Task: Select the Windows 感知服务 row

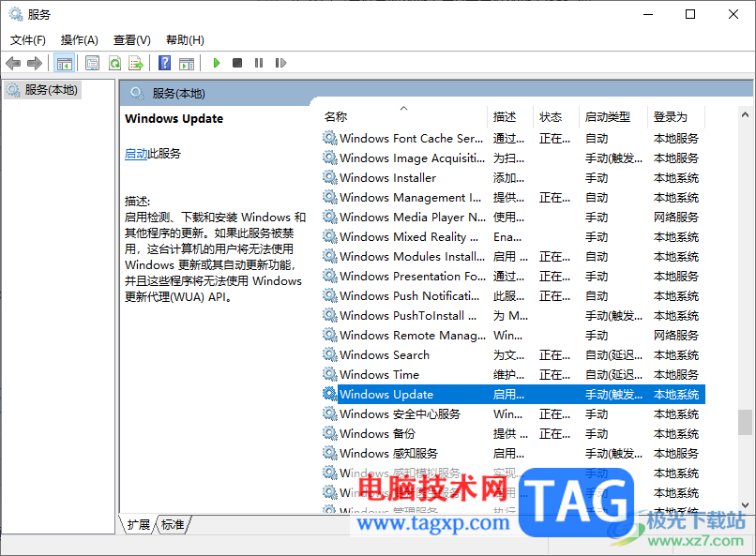Action: click(x=513, y=454)
